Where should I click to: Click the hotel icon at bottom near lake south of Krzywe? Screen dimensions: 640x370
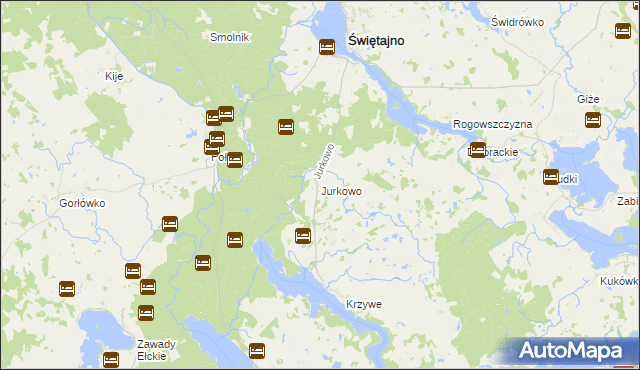(257, 350)
